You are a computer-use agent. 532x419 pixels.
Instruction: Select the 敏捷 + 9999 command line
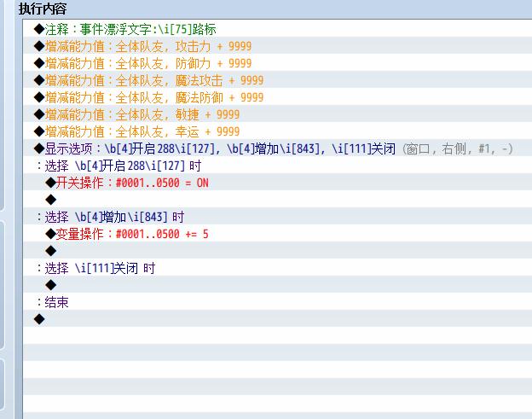coord(278,114)
